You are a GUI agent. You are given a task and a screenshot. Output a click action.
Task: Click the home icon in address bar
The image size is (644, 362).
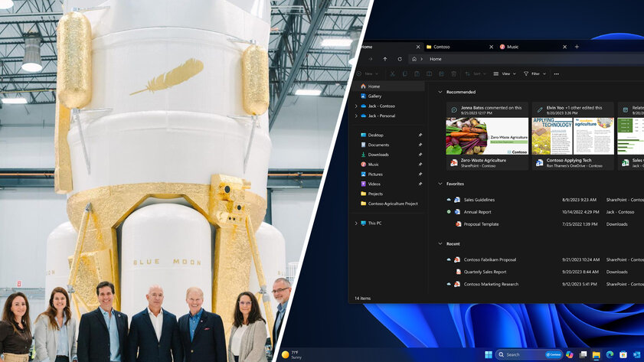click(x=414, y=59)
